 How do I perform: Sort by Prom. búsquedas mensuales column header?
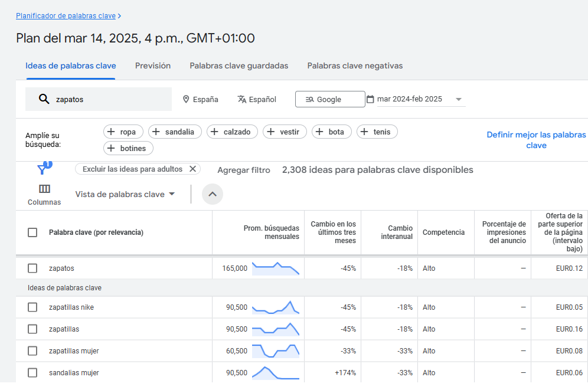pyautogui.click(x=271, y=232)
